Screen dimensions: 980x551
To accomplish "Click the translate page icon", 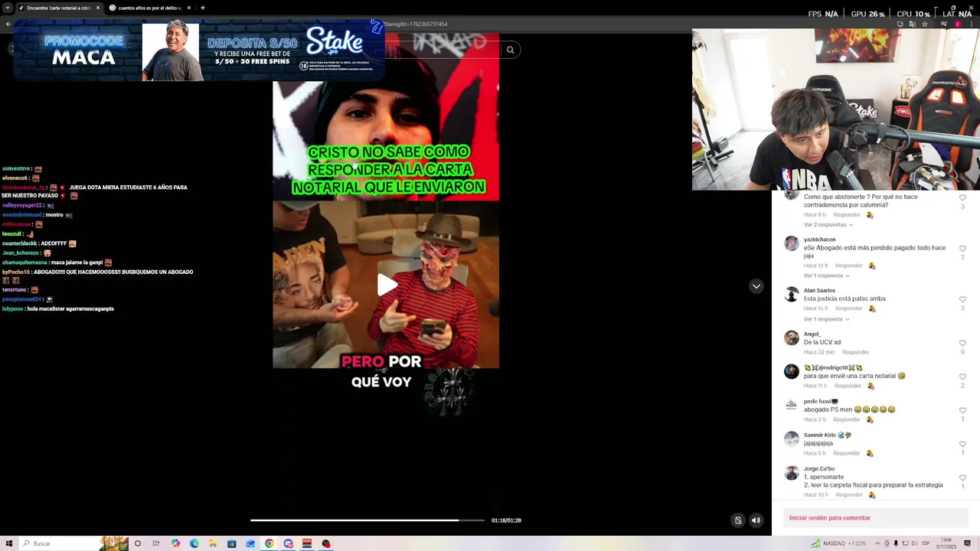I will point(913,24).
